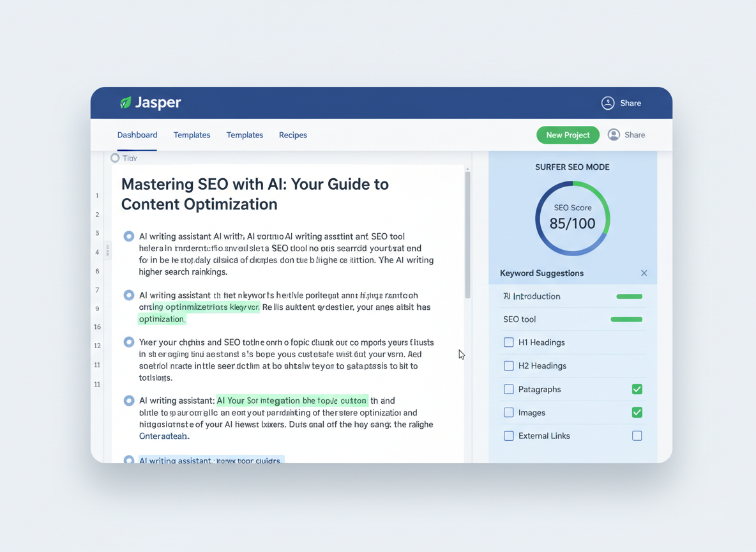Click the Keyword Suggestions heading
This screenshot has width=756, height=552.
pos(541,273)
